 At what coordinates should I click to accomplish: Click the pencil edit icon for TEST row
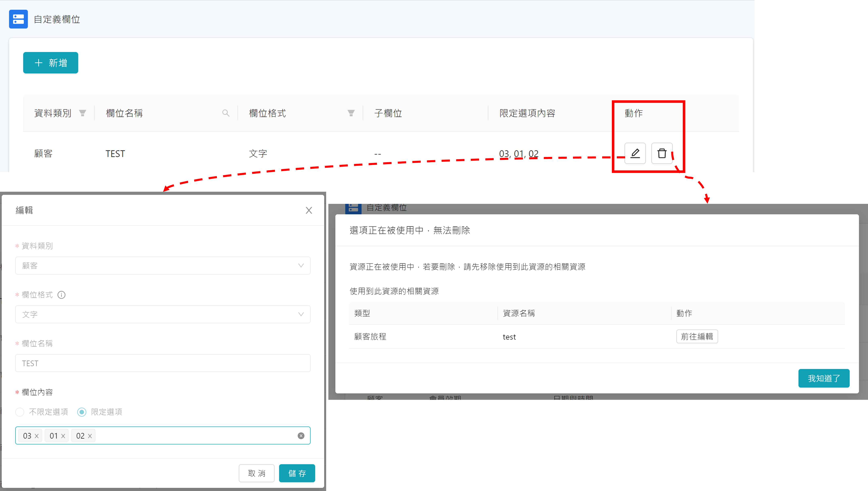pos(635,153)
